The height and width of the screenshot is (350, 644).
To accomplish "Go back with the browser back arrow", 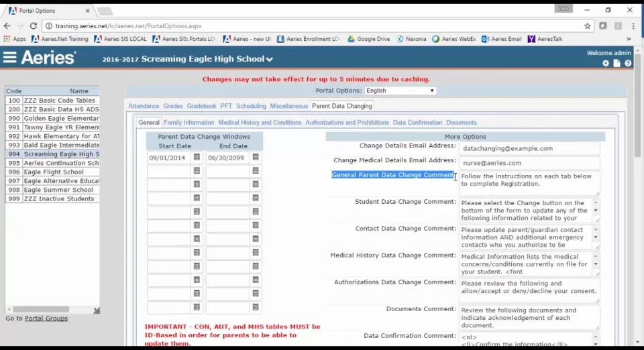I will pyautogui.click(x=7, y=26).
